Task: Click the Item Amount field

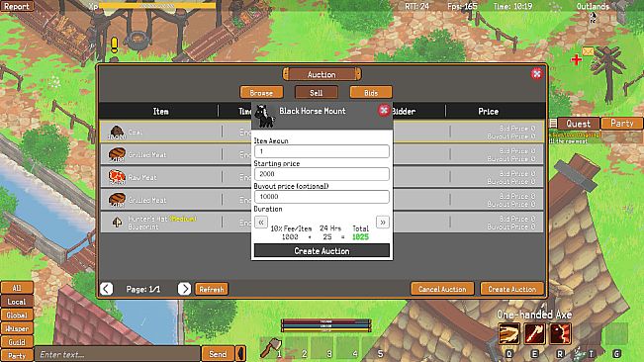Action: [322, 151]
